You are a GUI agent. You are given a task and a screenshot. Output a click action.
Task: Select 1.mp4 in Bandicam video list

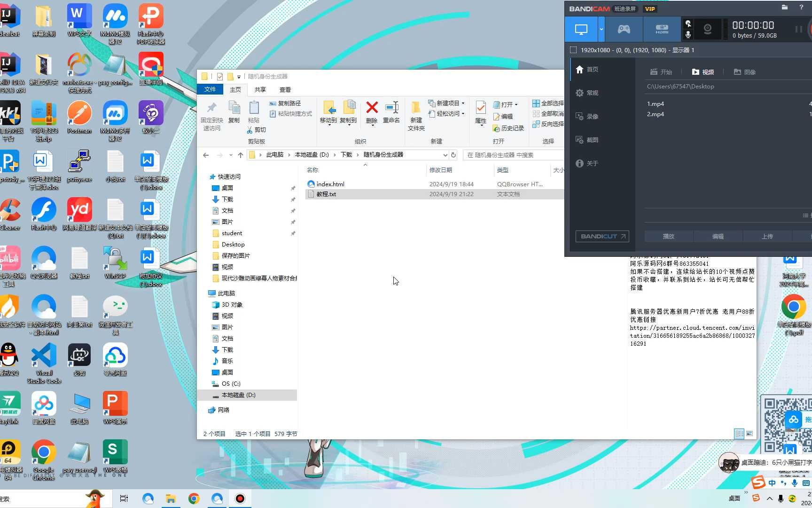coord(656,103)
